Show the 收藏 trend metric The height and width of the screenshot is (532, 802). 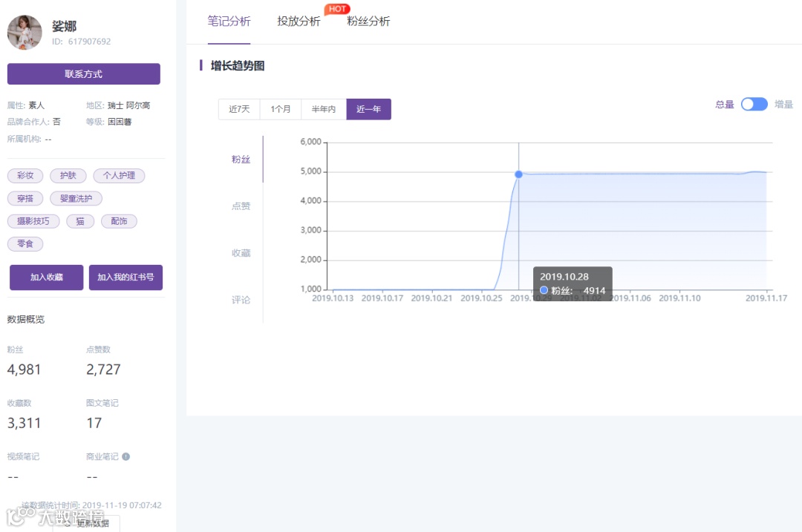point(241,253)
